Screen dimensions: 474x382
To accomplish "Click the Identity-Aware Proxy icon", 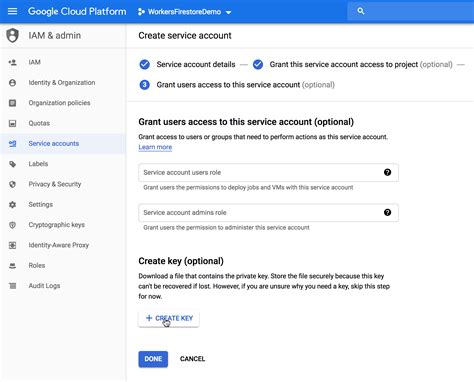I will tap(13, 245).
